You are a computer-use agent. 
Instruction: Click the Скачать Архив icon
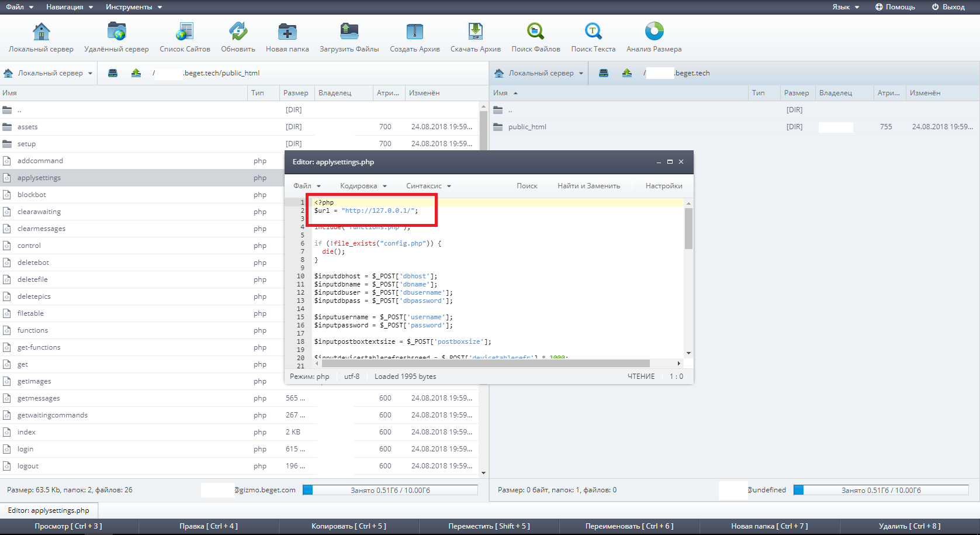coord(475,32)
